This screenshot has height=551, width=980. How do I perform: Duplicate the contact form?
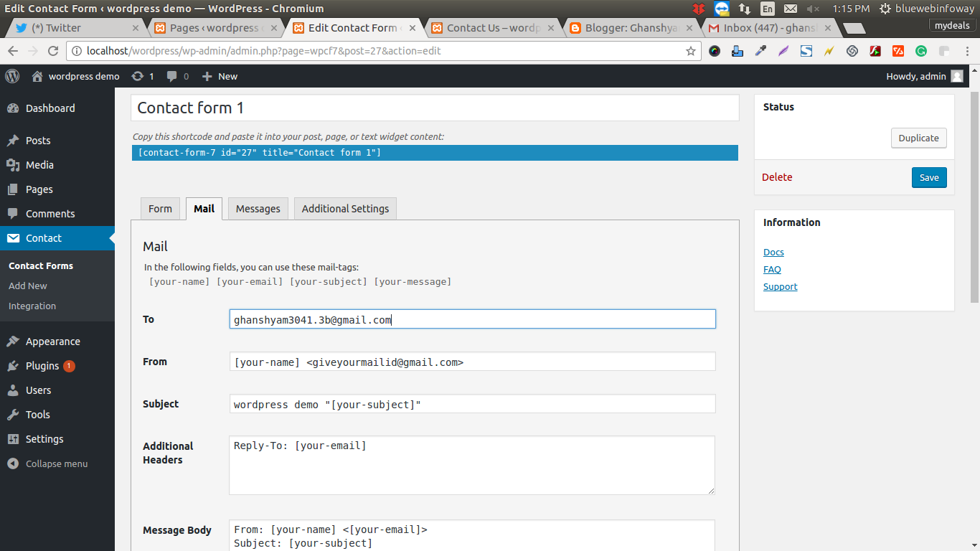click(918, 138)
